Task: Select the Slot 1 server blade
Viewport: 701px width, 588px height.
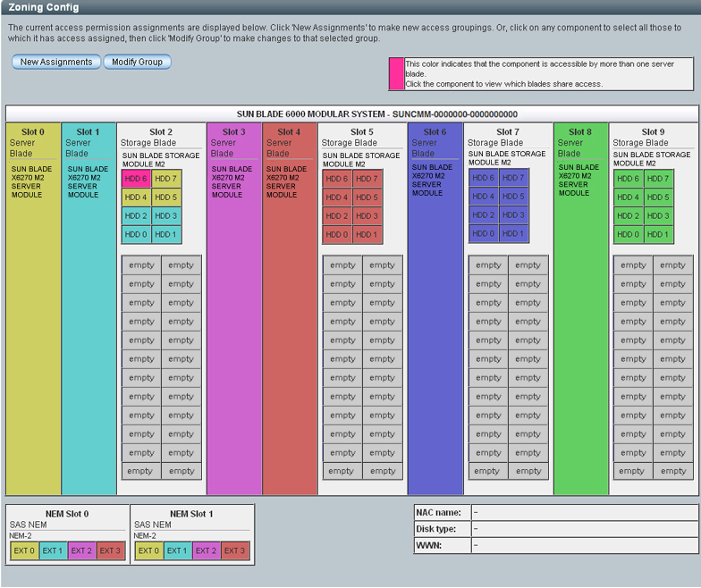Action: pos(89,309)
